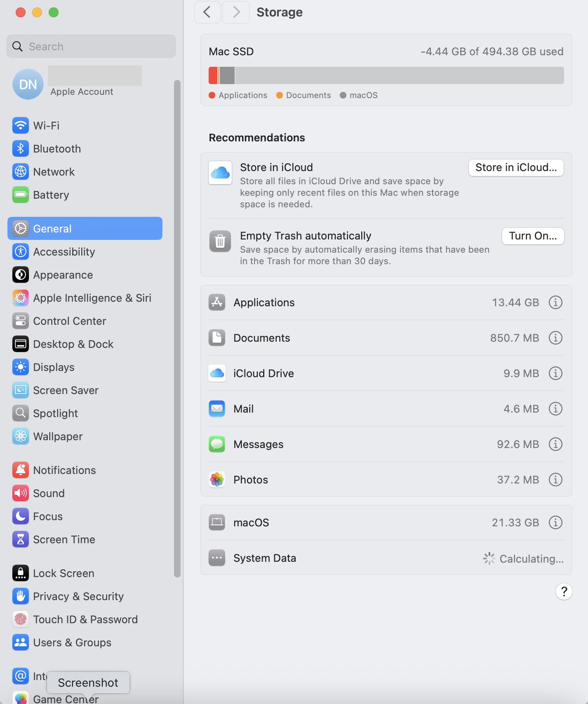Click the Documents storage row label
The height and width of the screenshot is (704, 588).
coord(262,338)
